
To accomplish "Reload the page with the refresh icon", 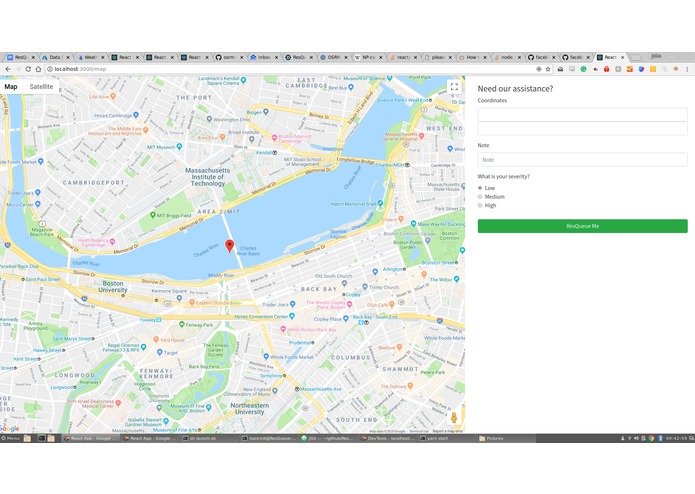I will (x=28, y=69).
